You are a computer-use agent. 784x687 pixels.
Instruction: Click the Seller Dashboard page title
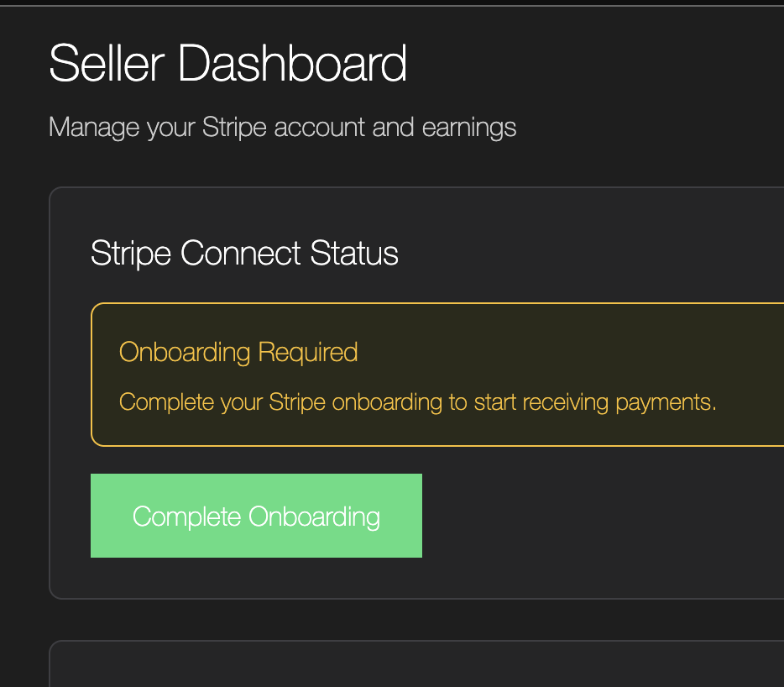coord(229,63)
